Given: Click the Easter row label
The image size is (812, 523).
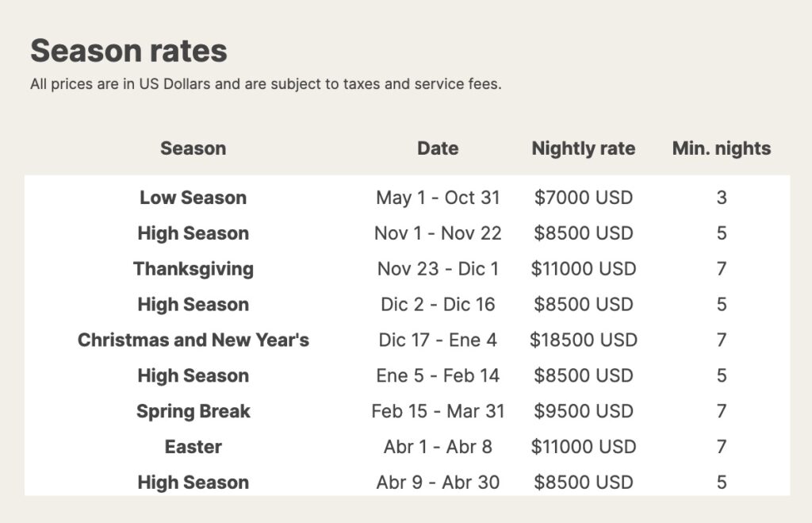Looking at the screenshot, I should point(193,447).
